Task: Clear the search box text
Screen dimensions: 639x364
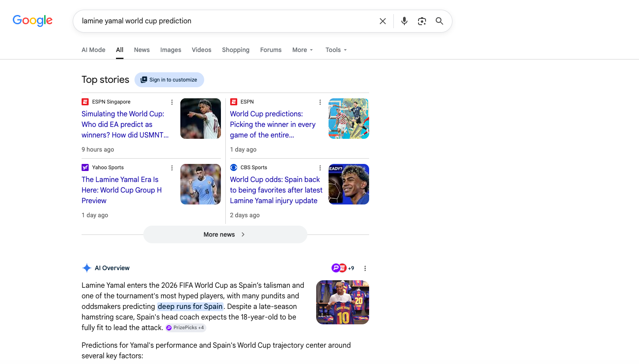Action: (383, 21)
